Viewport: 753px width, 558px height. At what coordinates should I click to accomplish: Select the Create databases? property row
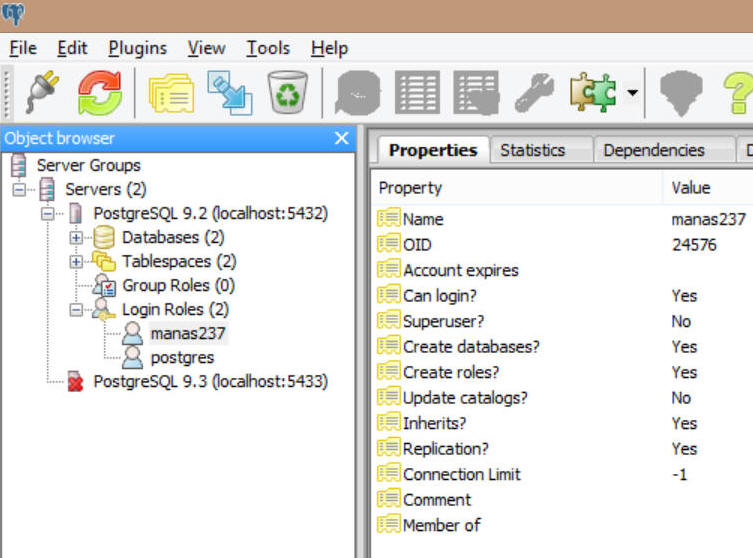point(563,346)
